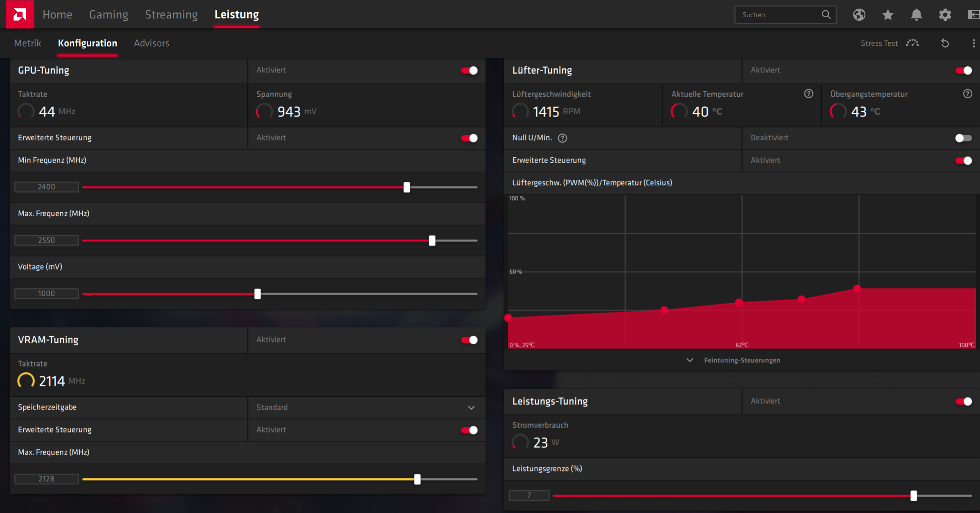Turn off the VRAM-Tuning toggle
The width and height of the screenshot is (980, 513).
point(469,340)
